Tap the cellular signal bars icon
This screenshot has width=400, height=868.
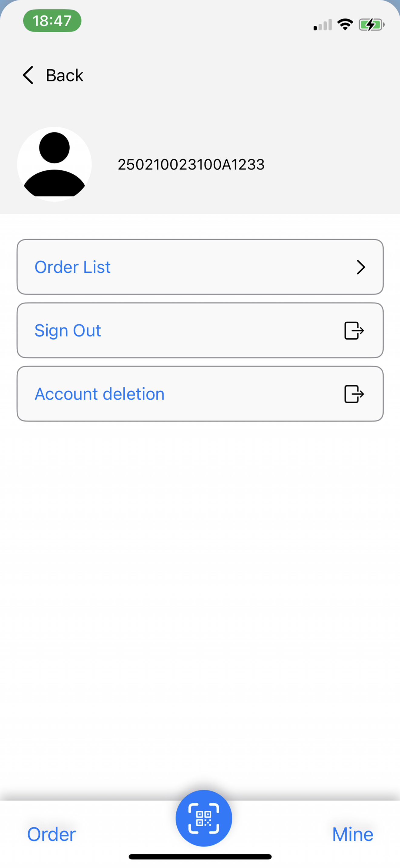(x=322, y=25)
